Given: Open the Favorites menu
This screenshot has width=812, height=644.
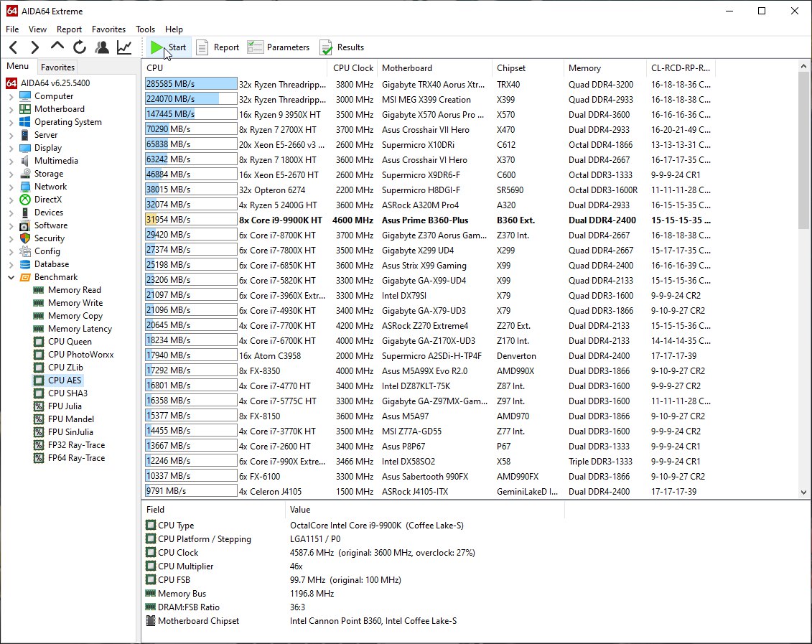Looking at the screenshot, I should tap(108, 29).
